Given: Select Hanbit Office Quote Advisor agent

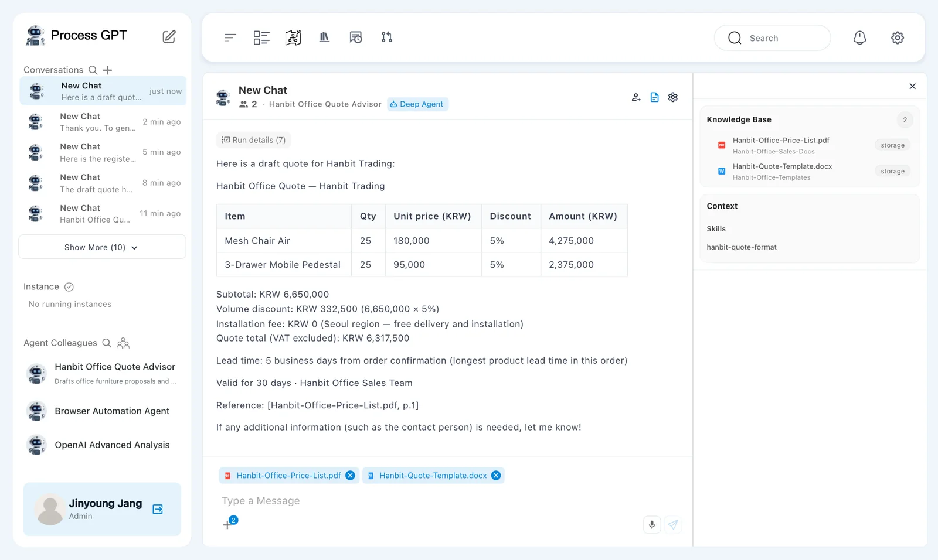Looking at the screenshot, I should 102,373.
